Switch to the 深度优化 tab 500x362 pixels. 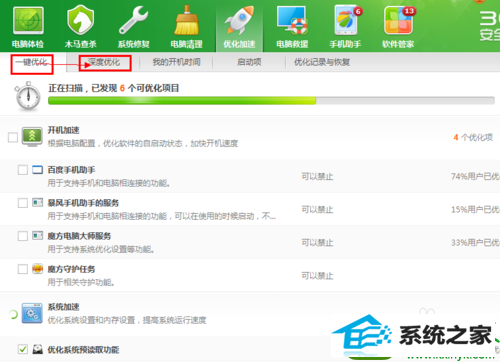coord(104,62)
